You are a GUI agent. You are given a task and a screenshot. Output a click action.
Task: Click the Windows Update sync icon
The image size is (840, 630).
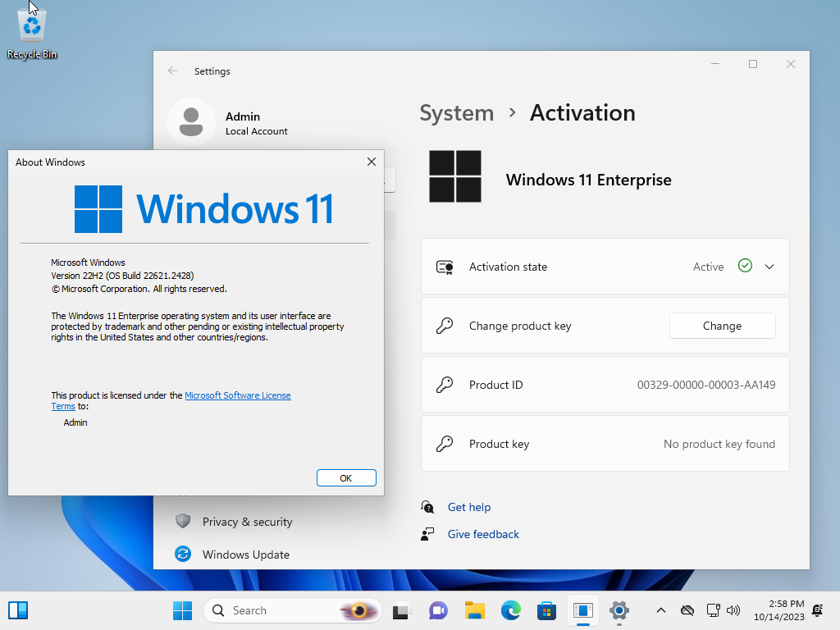tap(183, 554)
